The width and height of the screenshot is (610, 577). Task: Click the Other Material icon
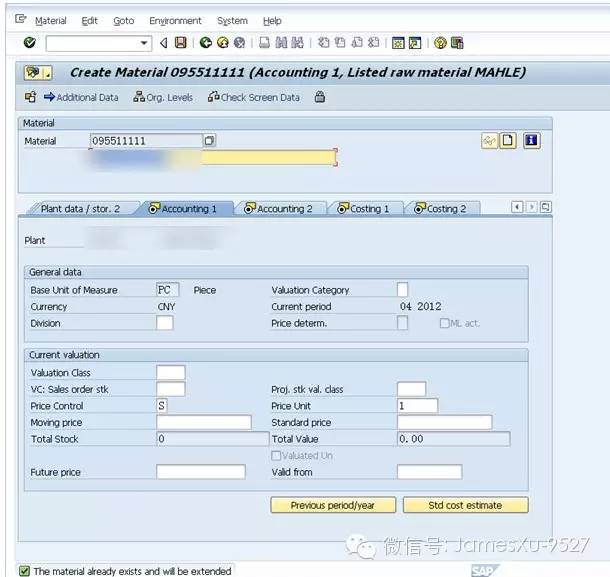30,97
